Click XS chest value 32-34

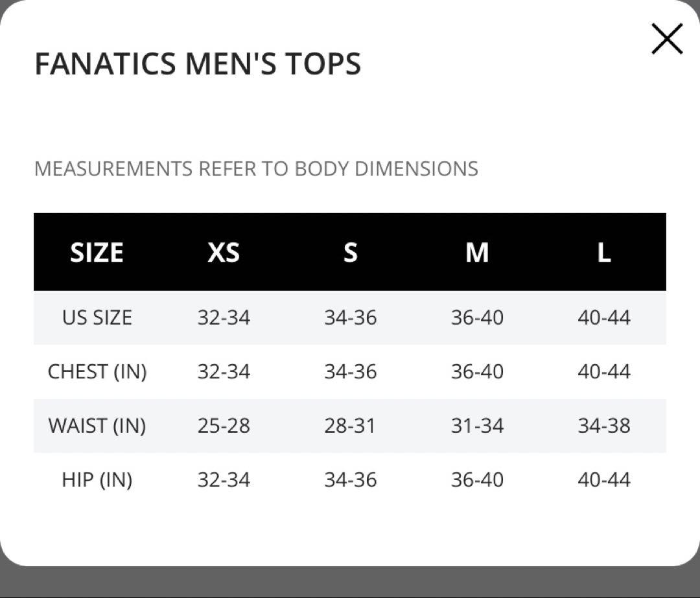pyautogui.click(x=224, y=372)
